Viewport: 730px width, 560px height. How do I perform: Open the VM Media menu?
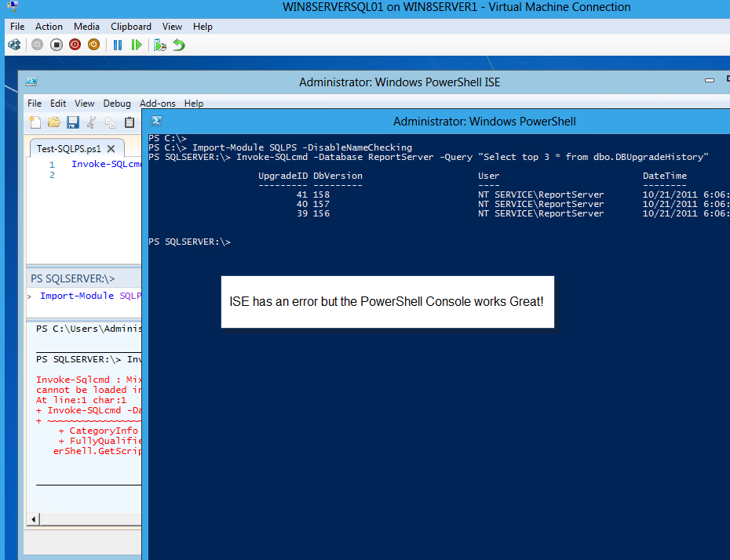pos(86,27)
